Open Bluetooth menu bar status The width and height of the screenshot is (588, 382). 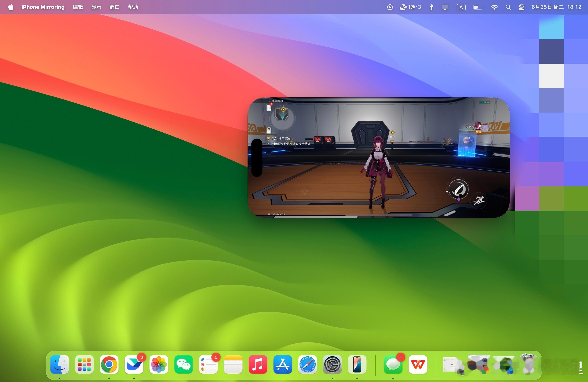coord(431,7)
